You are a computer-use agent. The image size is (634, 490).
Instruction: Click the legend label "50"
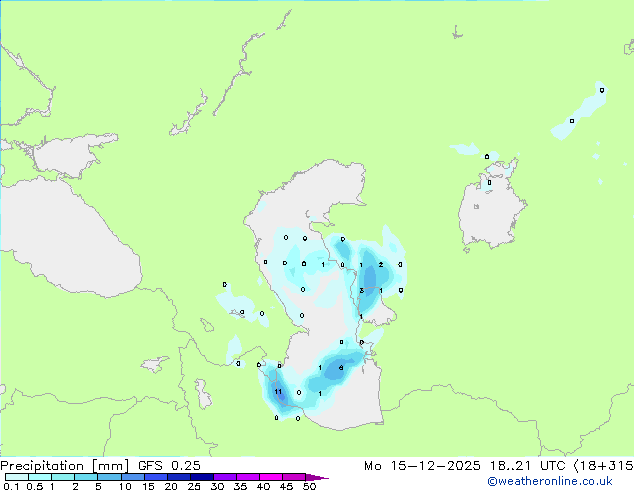(x=309, y=486)
